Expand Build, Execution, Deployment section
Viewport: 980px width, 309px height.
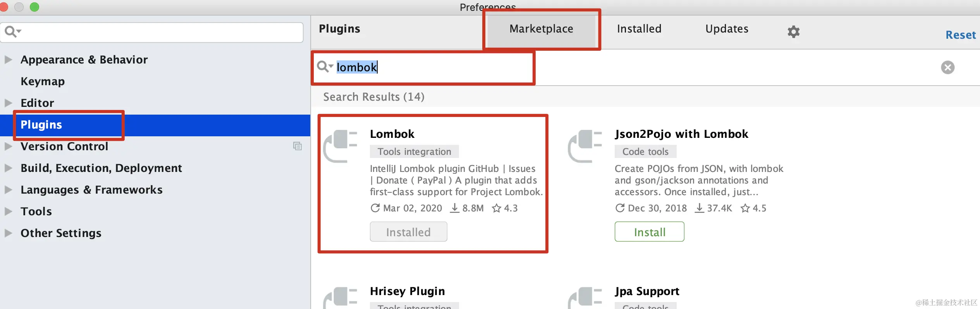pos(8,168)
